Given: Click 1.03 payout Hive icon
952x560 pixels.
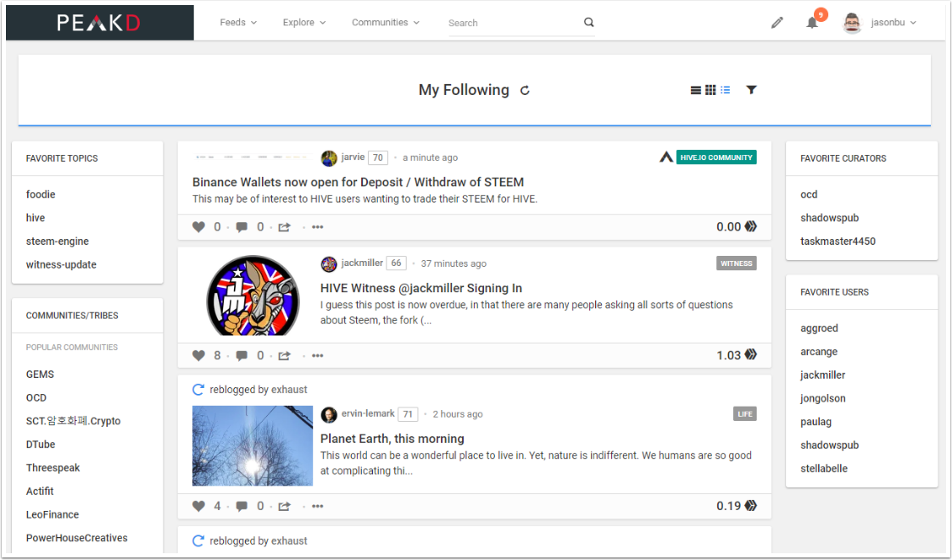Looking at the screenshot, I should point(751,354).
